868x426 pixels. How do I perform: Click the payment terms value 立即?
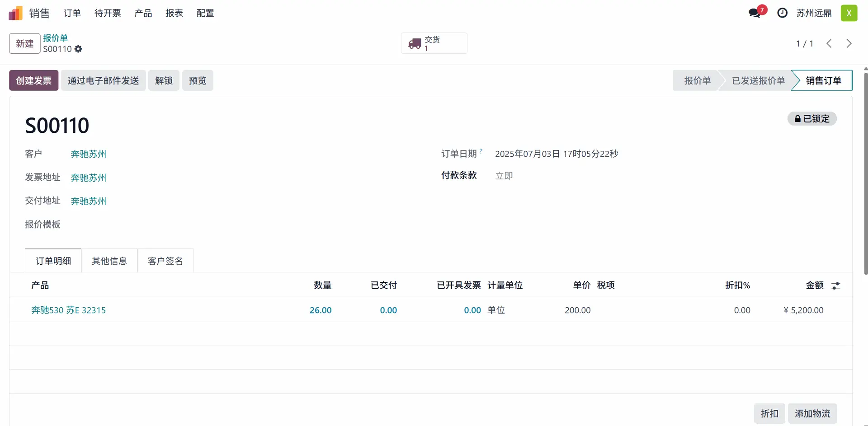pyautogui.click(x=504, y=176)
